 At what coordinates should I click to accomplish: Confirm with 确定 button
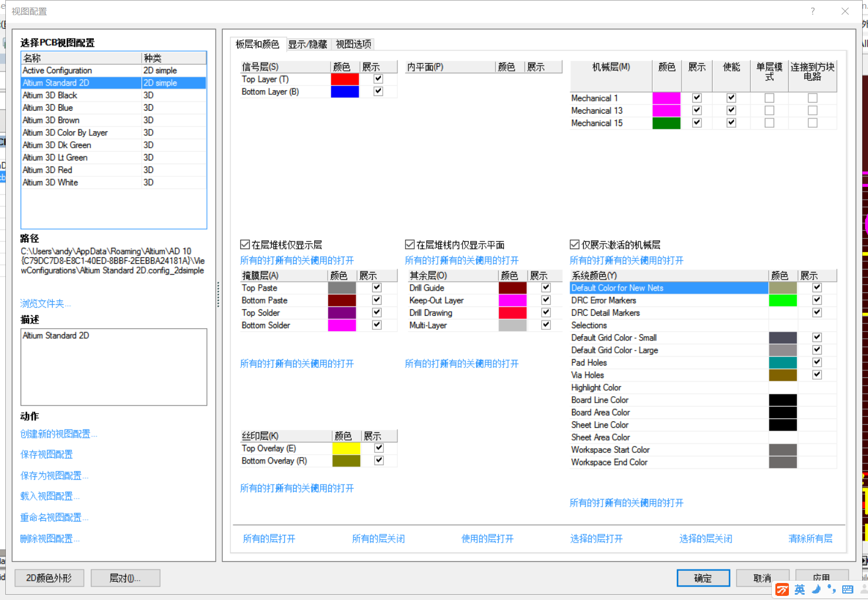point(703,578)
